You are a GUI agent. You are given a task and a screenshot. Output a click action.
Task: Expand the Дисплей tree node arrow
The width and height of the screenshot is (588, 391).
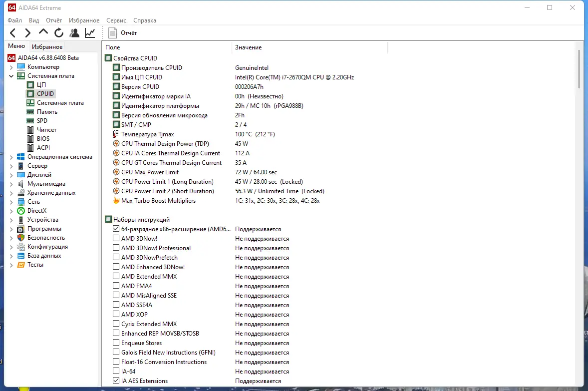tap(11, 175)
